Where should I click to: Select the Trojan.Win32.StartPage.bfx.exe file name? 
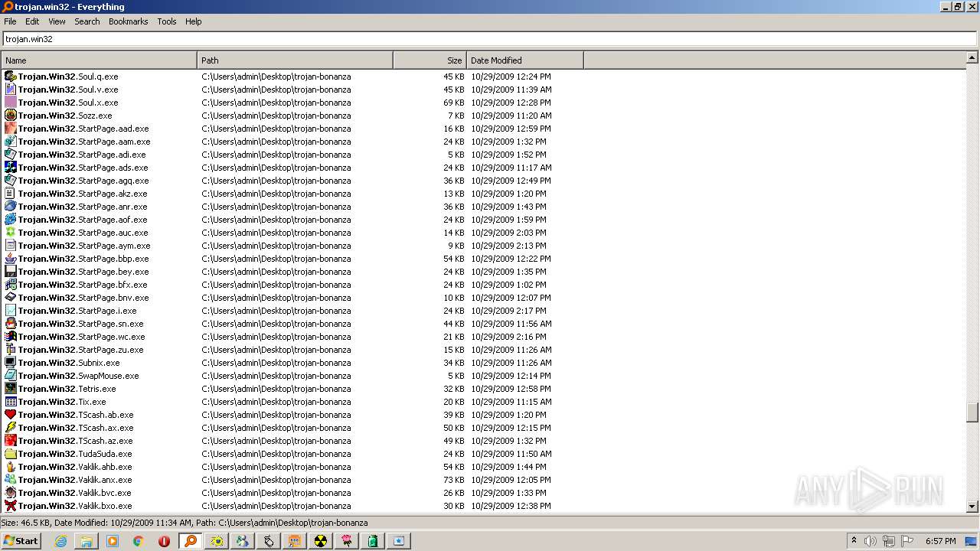tap(83, 285)
